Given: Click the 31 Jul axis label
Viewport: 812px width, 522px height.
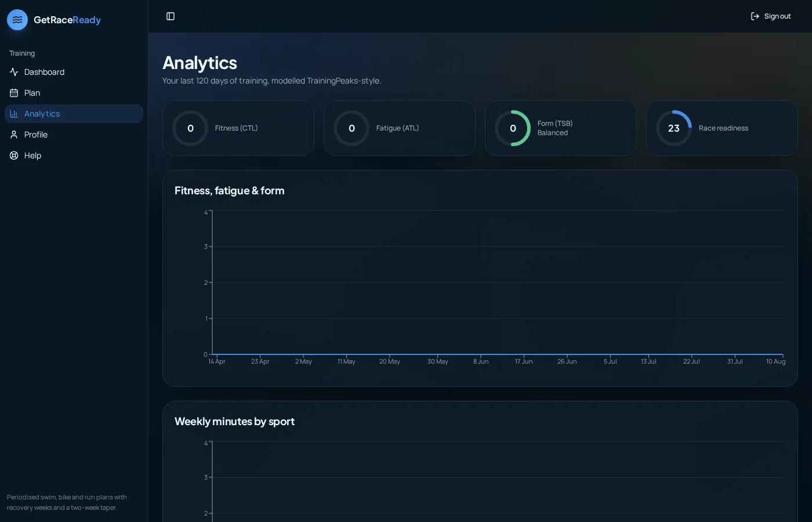Looking at the screenshot, I should (x=735, y=361).
